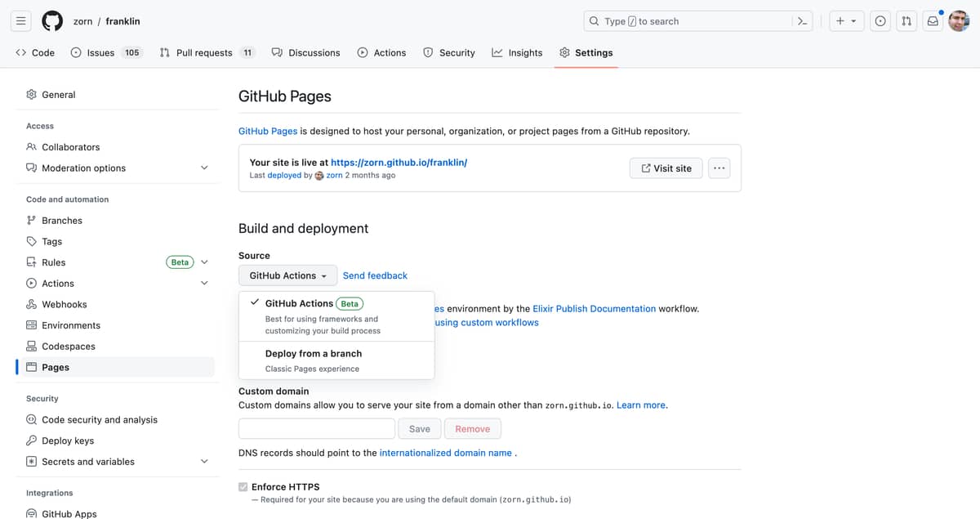
Task: Open the create new plus menu
Action: pyautogui.click(x=846, y=21)
